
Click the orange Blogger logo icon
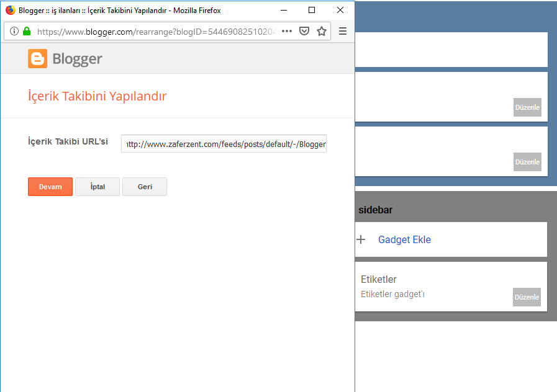[x=38, y=58]
